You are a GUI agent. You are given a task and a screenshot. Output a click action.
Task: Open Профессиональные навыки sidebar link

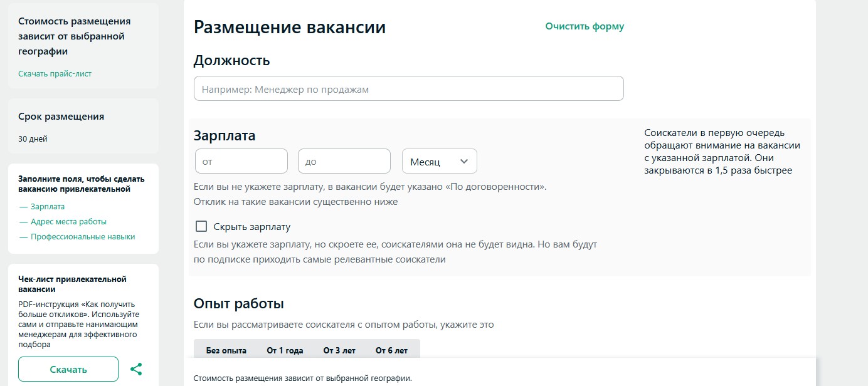click(x=82, y=237)
